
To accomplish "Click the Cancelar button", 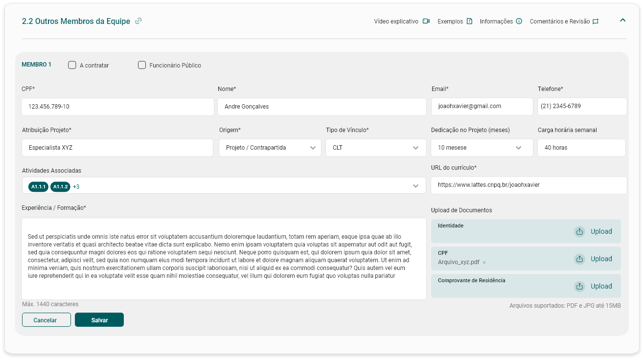I will [46, 320].
